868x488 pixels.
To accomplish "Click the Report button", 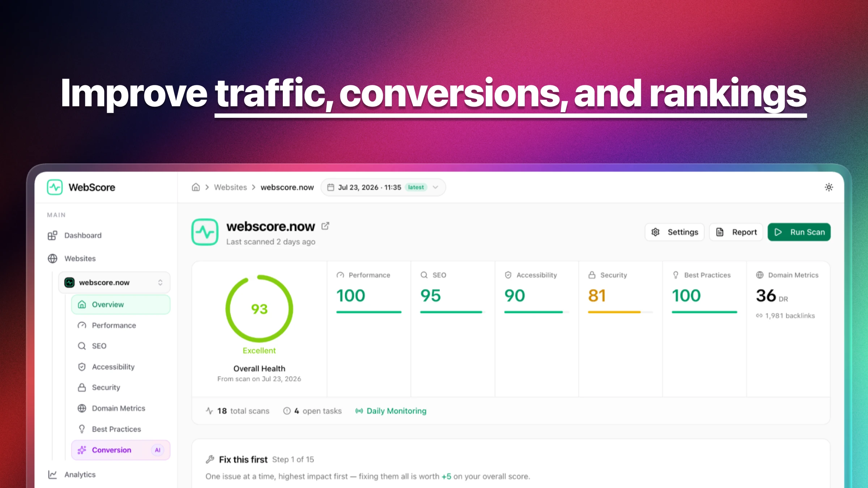I will (x=736, y=232).
